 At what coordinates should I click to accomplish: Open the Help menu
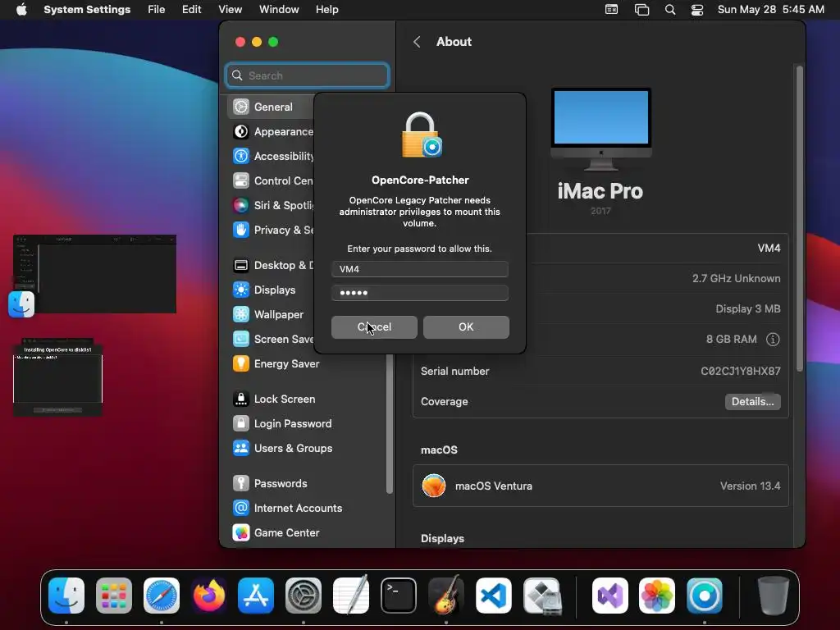point(326,10)
